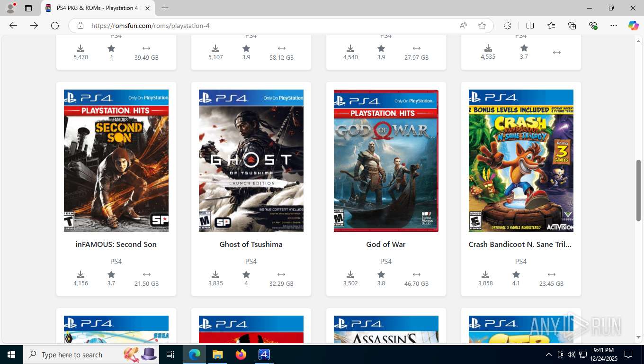Launch Firefox from taskbar

(241, 355)
